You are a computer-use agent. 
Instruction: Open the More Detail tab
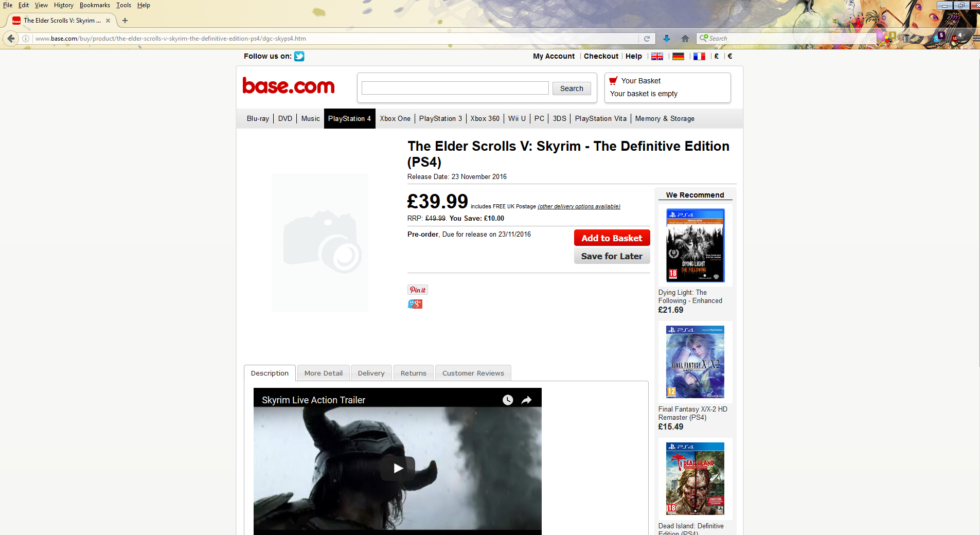coord(323,373)
